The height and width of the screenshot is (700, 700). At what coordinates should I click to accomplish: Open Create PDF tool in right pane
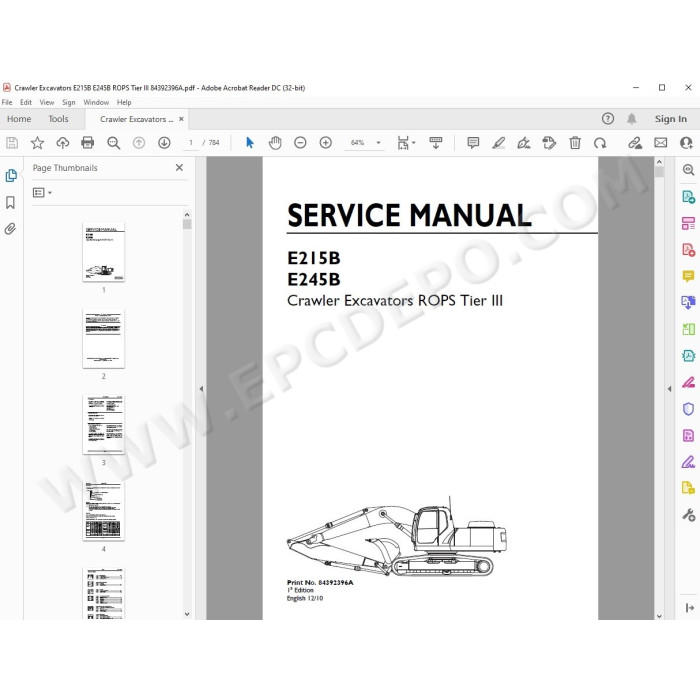688,250
